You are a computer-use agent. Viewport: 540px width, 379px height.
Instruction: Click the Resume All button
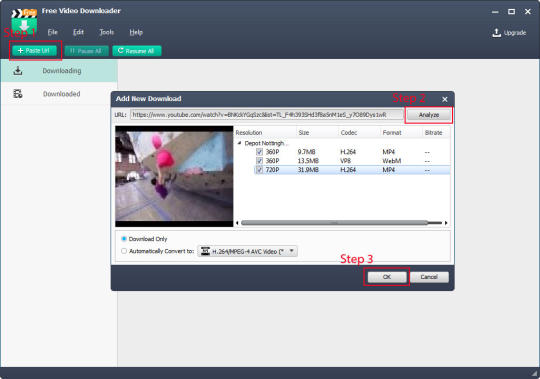tap(137, 51)
